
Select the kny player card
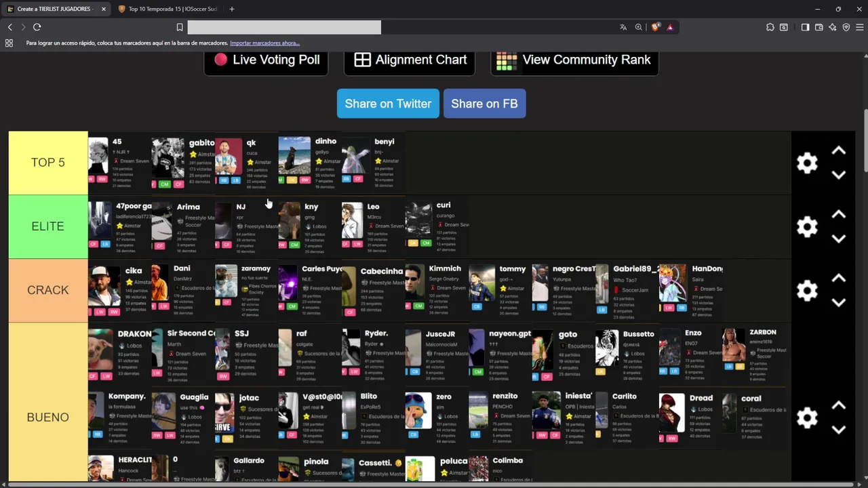pos(310,226)
